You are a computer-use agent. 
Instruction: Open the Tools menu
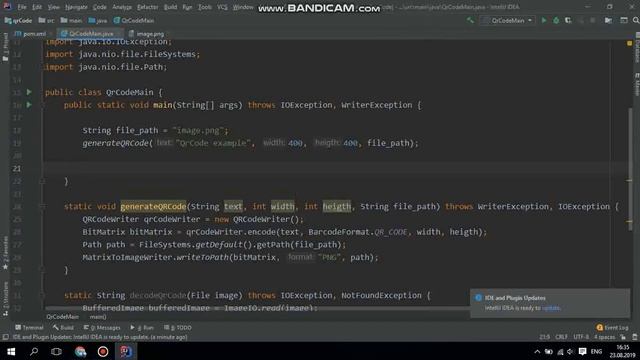(x=204, y=7)
